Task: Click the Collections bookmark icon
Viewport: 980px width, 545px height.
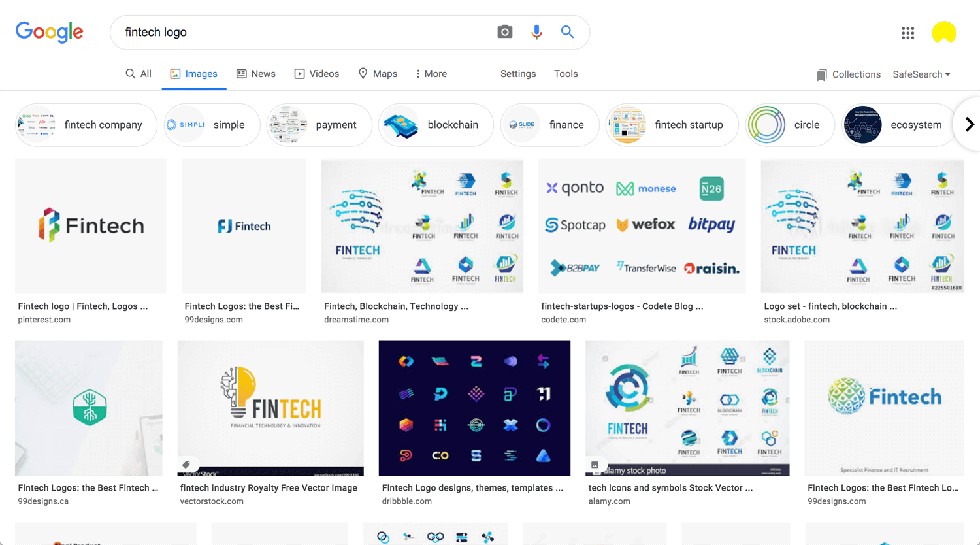Action: pos(821,74)
